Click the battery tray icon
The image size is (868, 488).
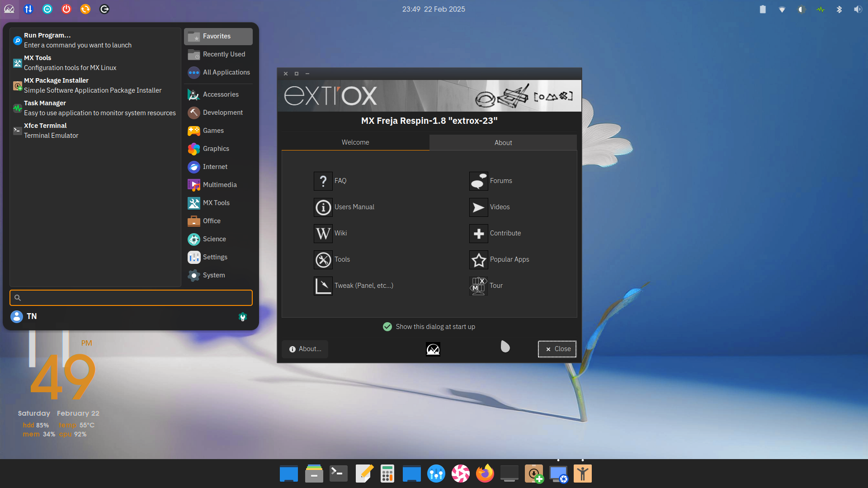[x=763, y=9]
